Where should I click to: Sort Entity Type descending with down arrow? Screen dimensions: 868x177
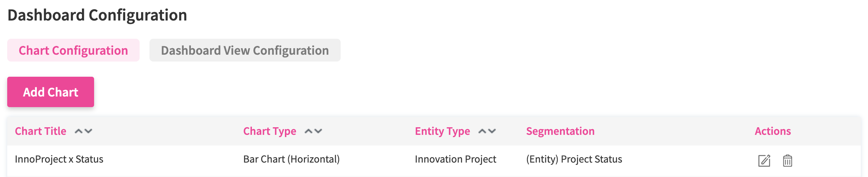[x=492, y=131]
